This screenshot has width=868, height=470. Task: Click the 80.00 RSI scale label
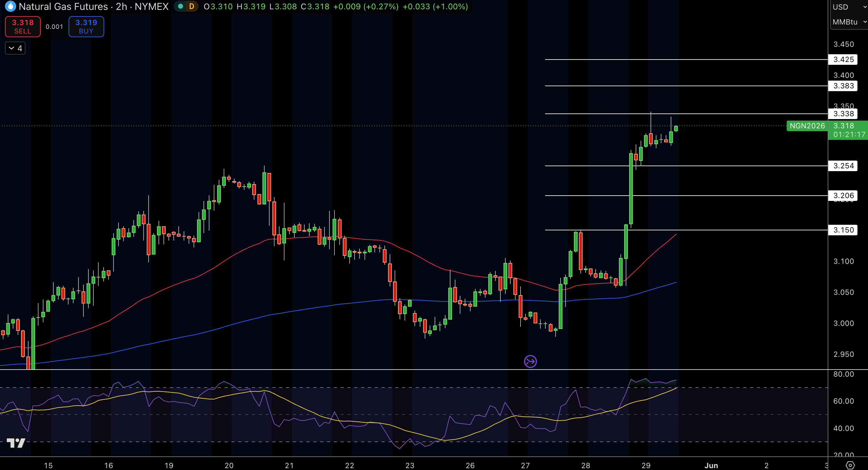coord(843,374)
